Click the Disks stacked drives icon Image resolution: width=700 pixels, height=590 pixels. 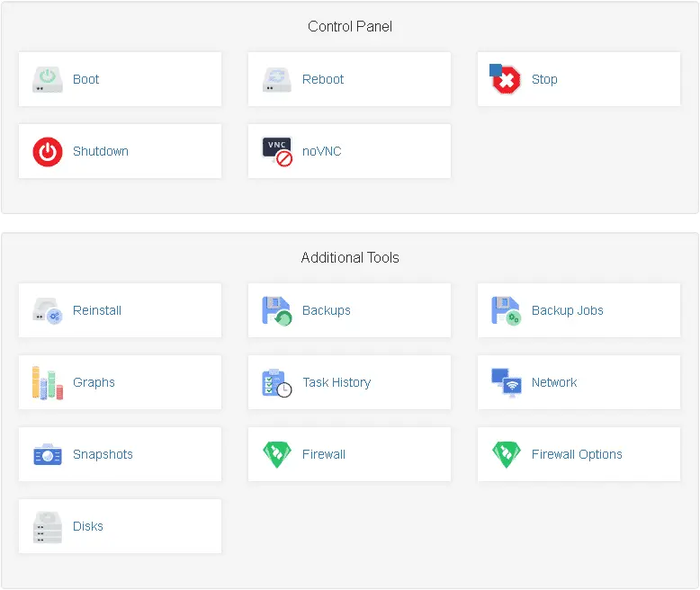[x=48, y=527]
